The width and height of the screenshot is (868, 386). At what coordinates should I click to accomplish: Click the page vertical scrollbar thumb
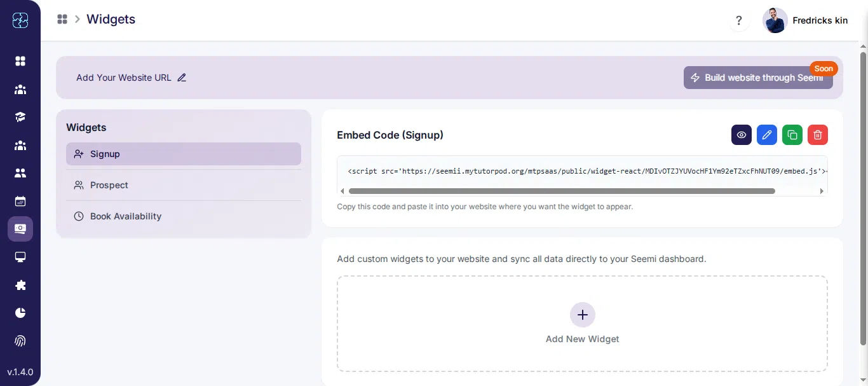pyautogui.click(x=864, y=198)
